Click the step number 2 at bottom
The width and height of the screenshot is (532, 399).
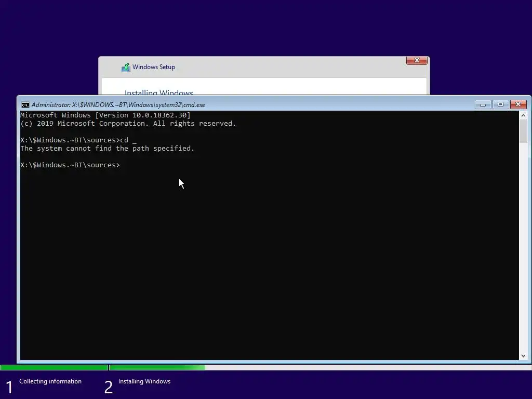(x=108, y=387)
